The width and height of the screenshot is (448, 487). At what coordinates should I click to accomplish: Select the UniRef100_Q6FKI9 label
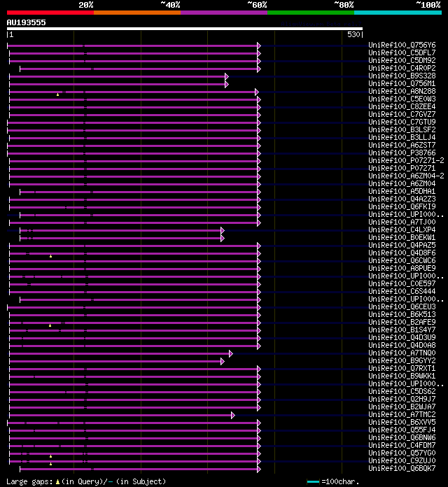(402, 206)
